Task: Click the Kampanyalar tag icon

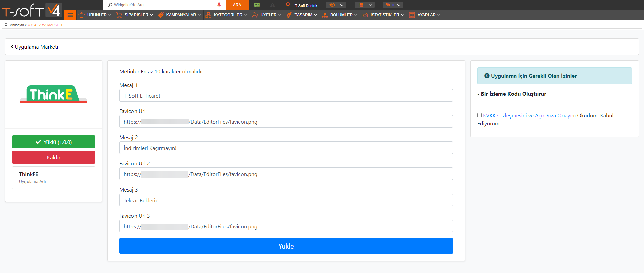Action: (x=161, y=15)
